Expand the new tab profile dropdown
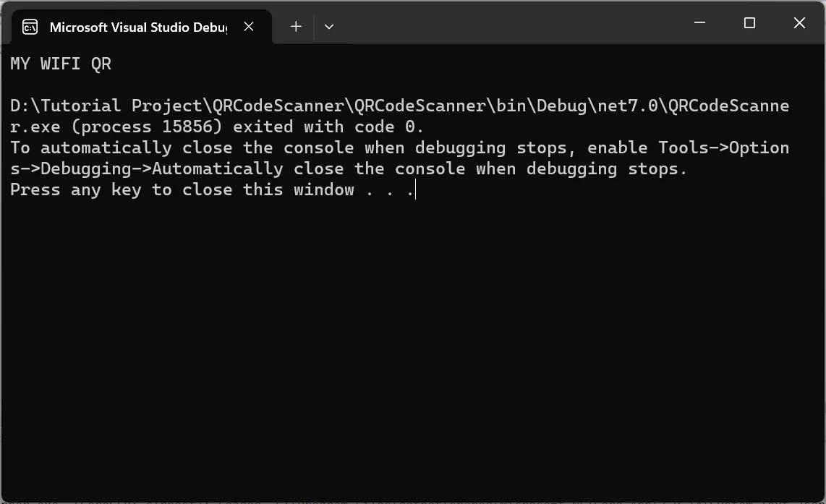The height and width of the screenshot is (504, 826). click(x=329, y=27)
